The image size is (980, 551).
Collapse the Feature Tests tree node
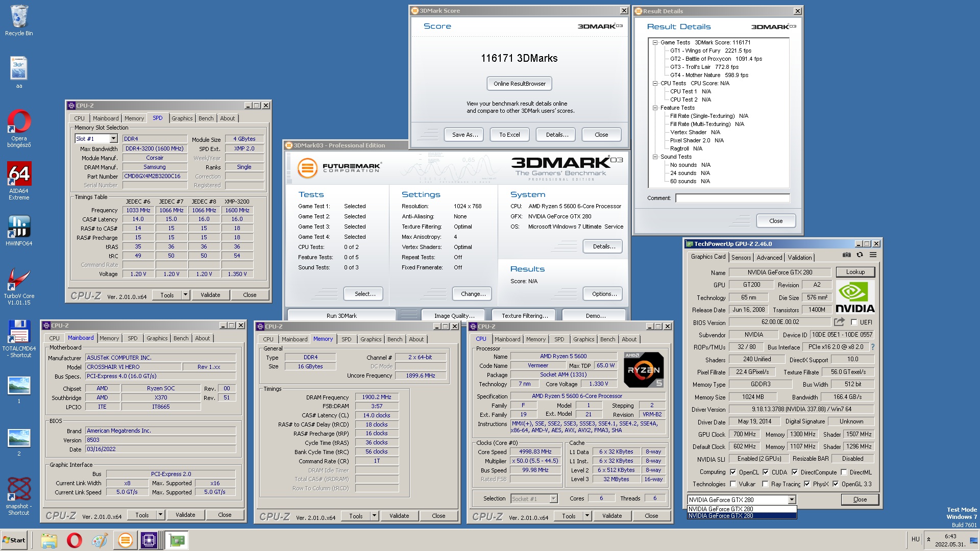click(655, 108)
